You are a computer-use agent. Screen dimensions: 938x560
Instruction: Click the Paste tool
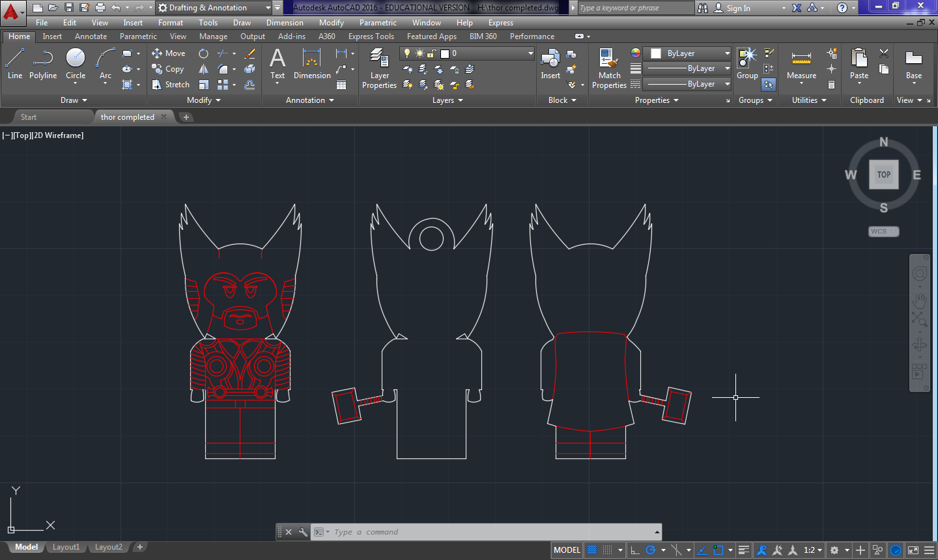tap(859, 65)
